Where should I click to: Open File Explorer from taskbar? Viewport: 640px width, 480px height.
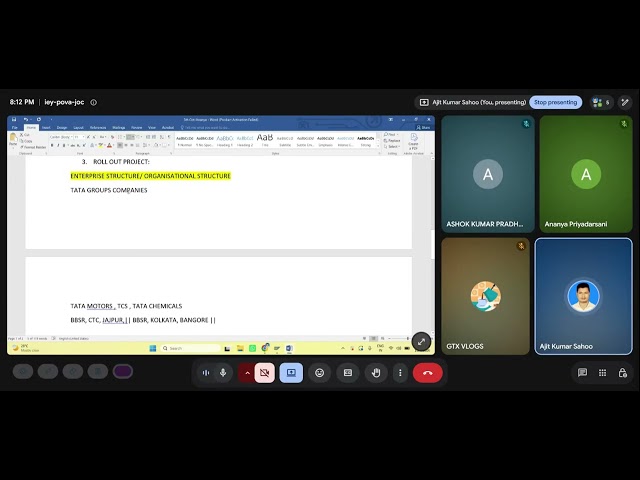click(240, 348)
